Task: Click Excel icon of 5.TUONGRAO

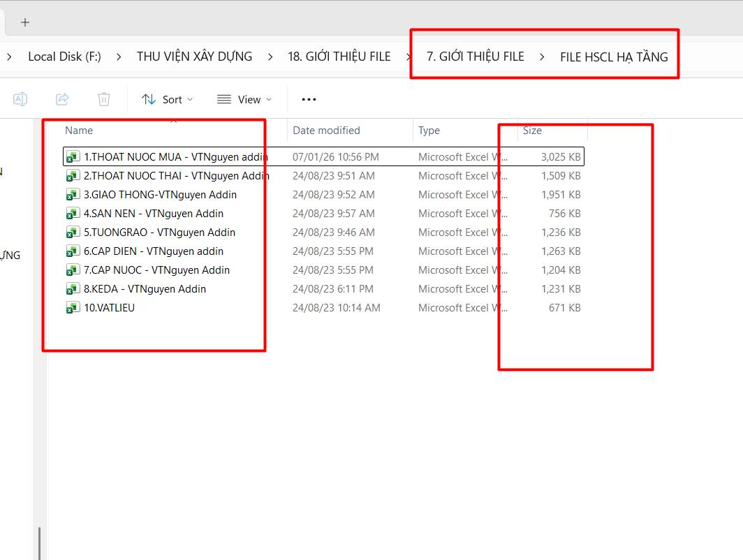Action: click(73, 233)
